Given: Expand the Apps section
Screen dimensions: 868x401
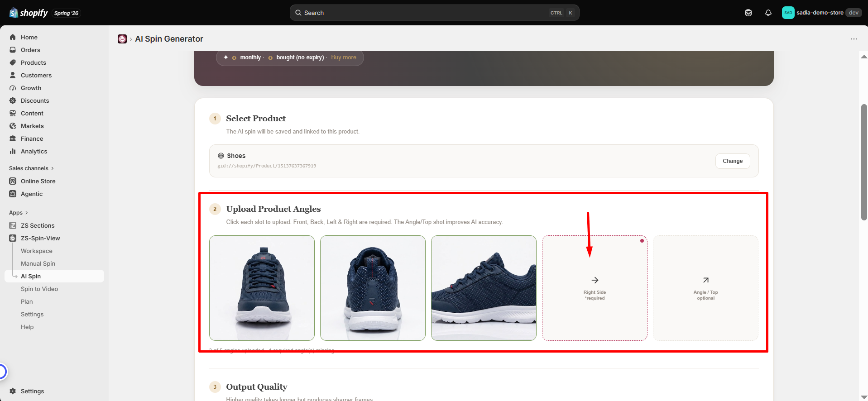Looking at the screenshot, I should [x=19, y=213].
